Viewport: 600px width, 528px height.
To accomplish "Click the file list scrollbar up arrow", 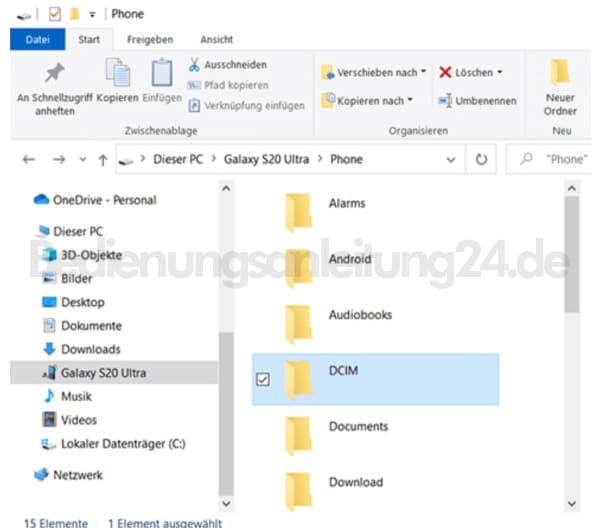I will click(x=572, y=189).
